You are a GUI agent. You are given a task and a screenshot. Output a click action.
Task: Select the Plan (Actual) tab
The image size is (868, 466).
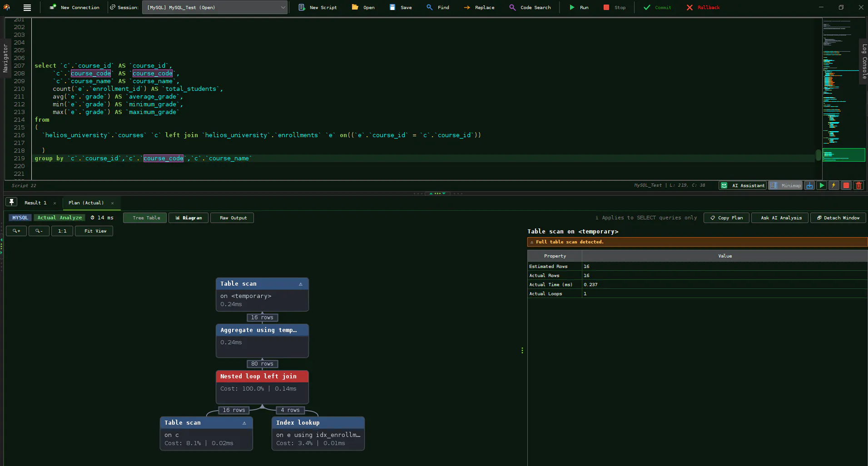(86, 203)
